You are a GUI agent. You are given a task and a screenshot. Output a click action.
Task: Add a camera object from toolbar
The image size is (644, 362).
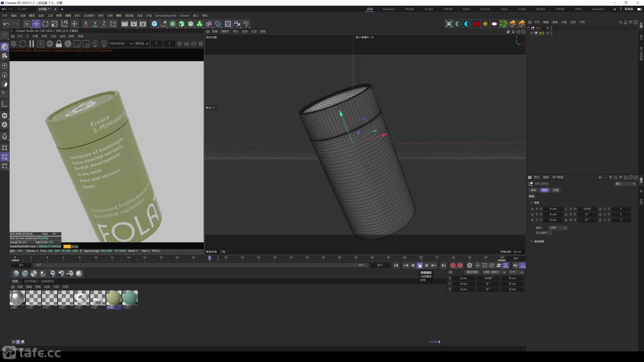tap(237, 24)
